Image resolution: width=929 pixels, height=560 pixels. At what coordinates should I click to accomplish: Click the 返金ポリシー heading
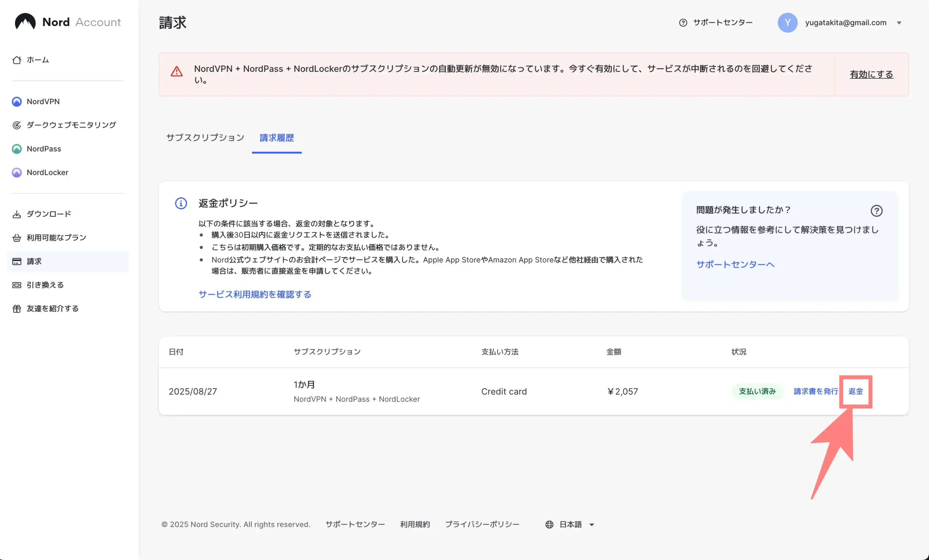tap(228, 203)
